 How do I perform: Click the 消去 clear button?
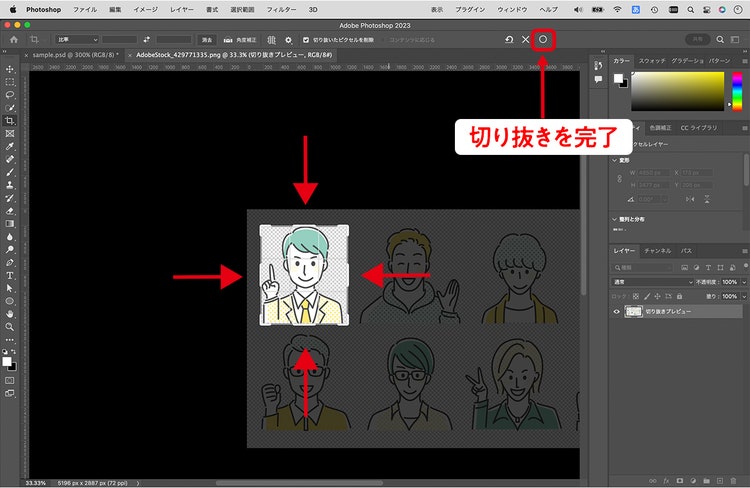tap(207, 40)
